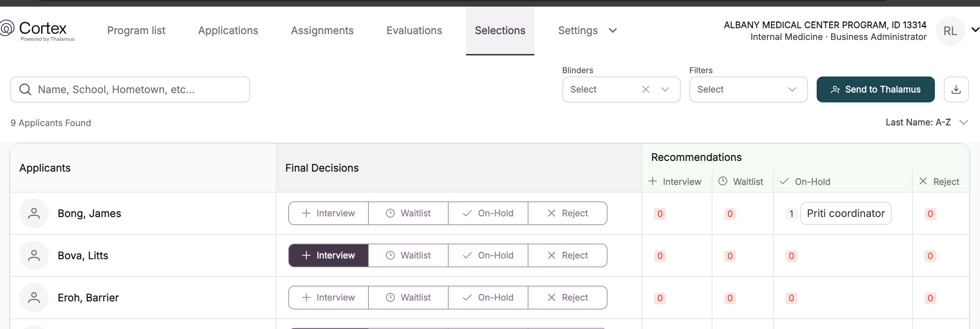Click Eroh, Barrier avatar icon
This screenshot has width=980, height=329.
[x=34, y=298]
